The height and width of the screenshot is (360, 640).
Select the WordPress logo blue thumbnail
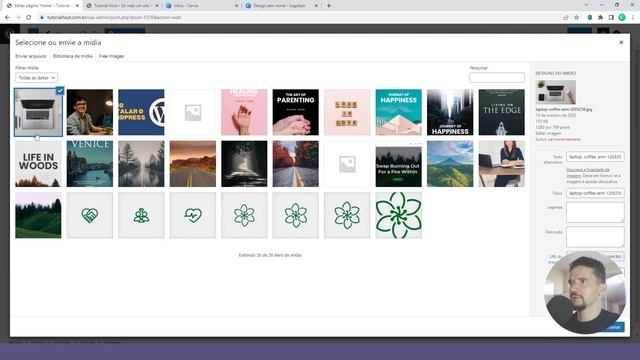pos(141,112)
